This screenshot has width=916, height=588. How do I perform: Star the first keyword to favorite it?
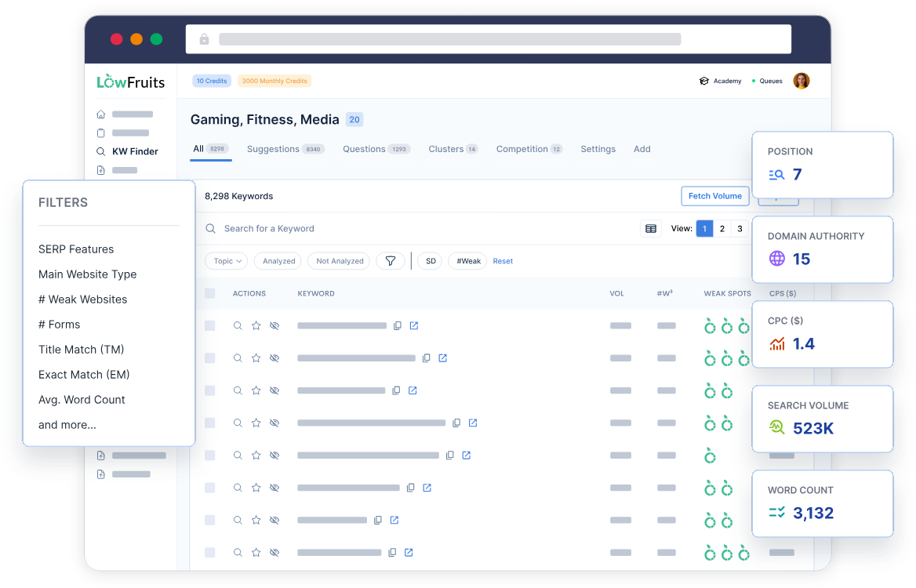click(256, 325)
